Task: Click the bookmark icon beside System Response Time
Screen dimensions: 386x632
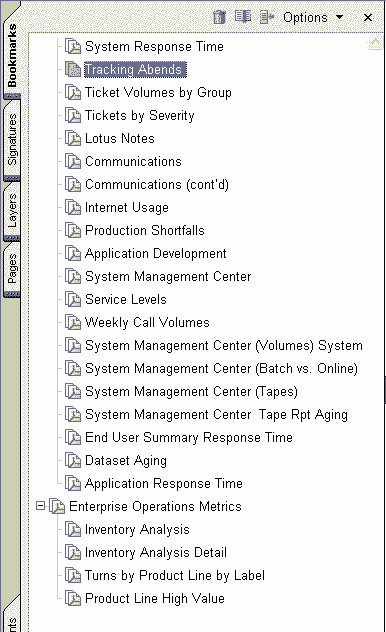Action: (73, 46)
